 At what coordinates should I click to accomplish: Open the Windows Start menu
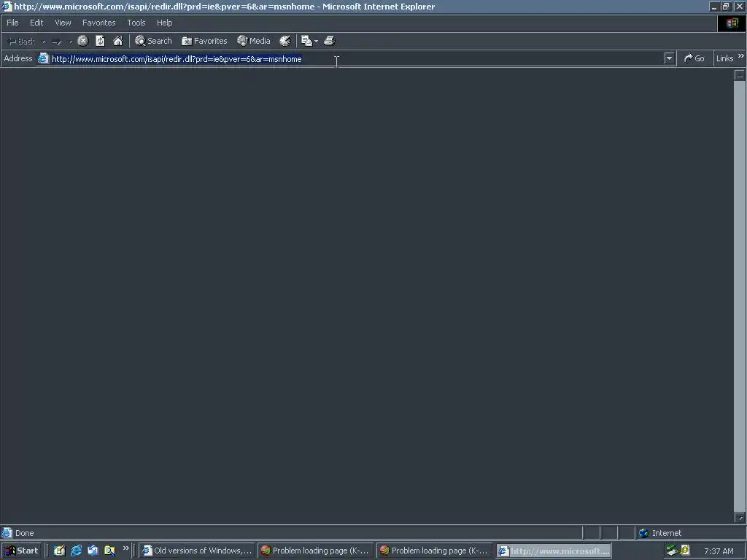tap(22, 551)
